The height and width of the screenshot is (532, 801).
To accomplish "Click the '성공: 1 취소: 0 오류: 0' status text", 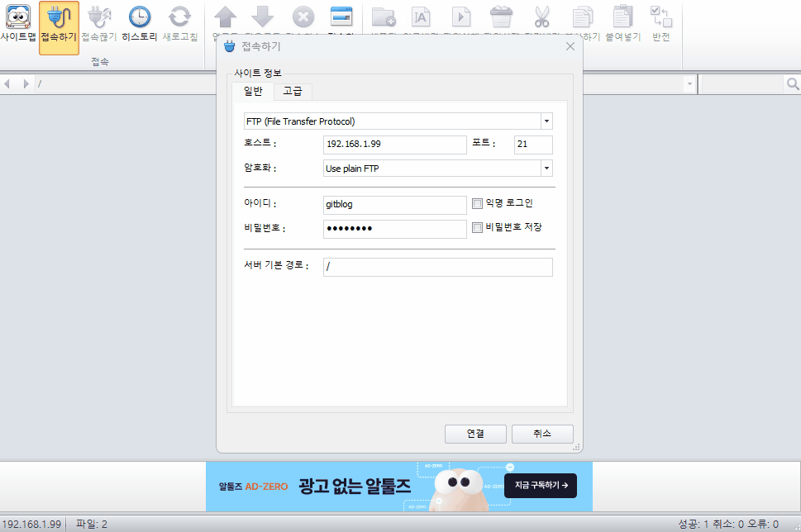I will click(x=728, y=525).
